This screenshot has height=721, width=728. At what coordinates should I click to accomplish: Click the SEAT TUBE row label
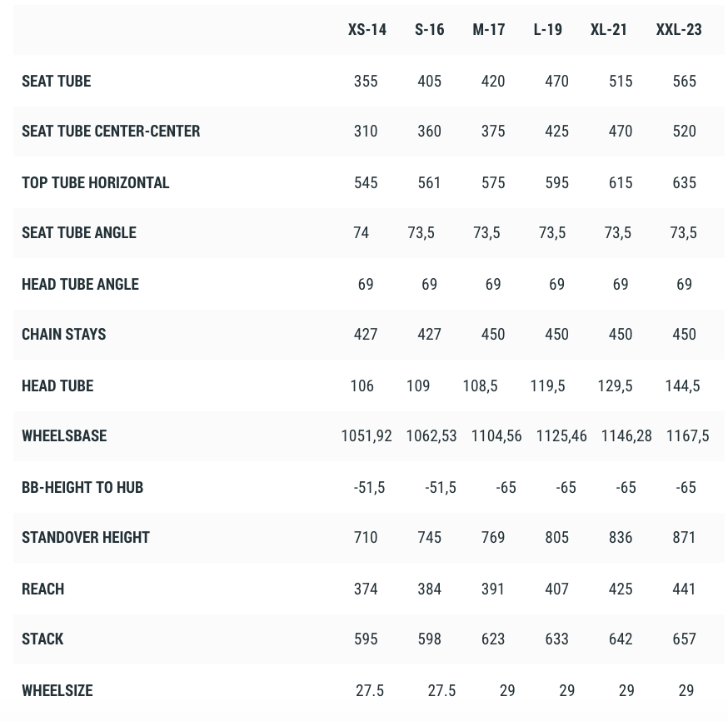coord(56,82)
